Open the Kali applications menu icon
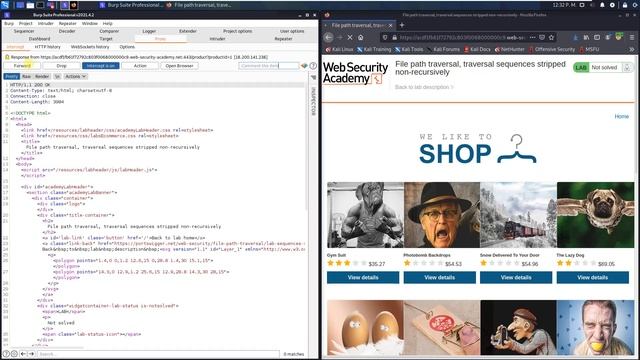This screenshot has height=360, width=640. (x=5, y=5)
